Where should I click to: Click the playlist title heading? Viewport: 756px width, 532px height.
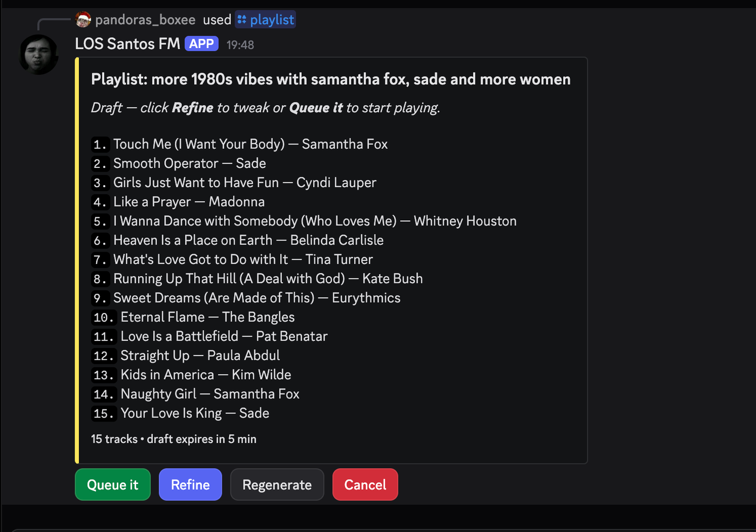pyautogui.click(x=330, y=79)
